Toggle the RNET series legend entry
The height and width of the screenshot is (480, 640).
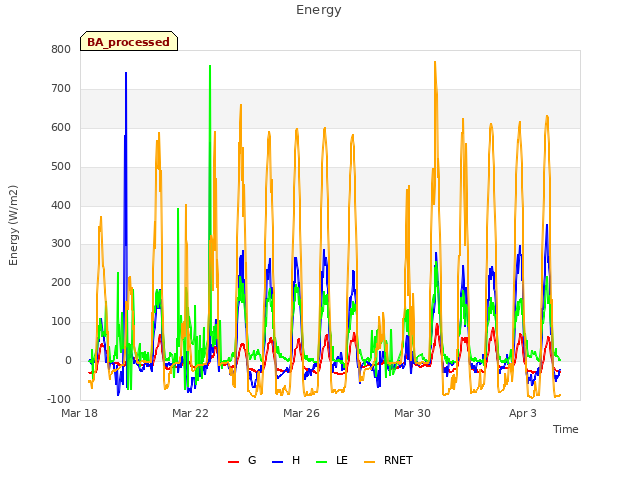click(x=388, y=460)
